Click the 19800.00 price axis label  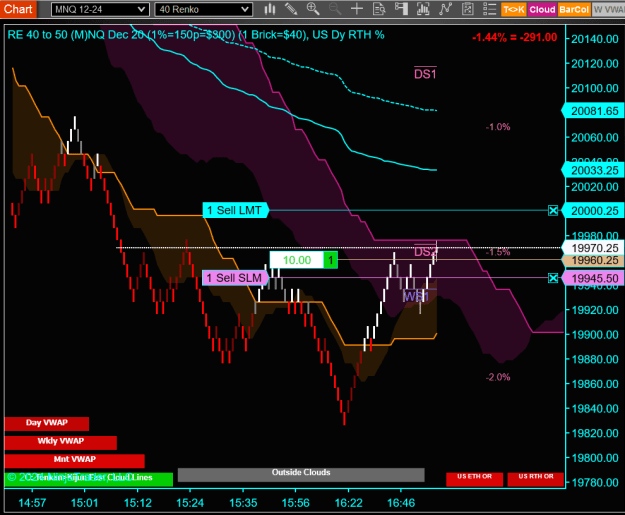click(x=595, y=458)
